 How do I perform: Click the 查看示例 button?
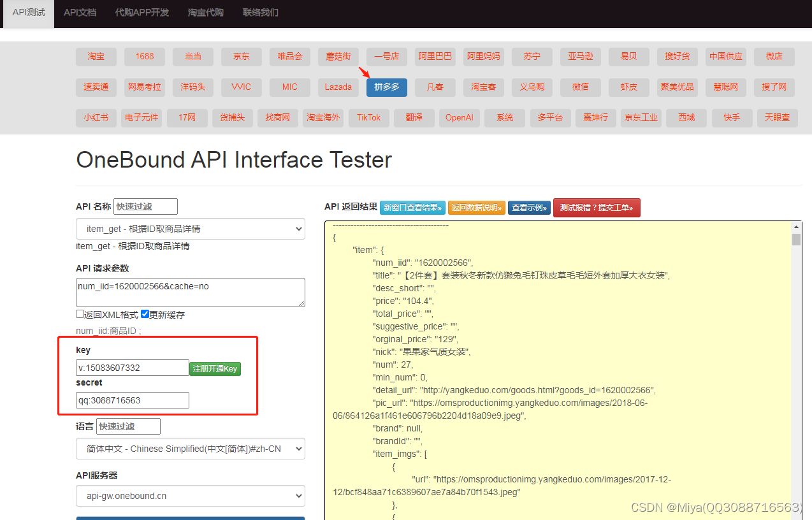click(529, 208)
